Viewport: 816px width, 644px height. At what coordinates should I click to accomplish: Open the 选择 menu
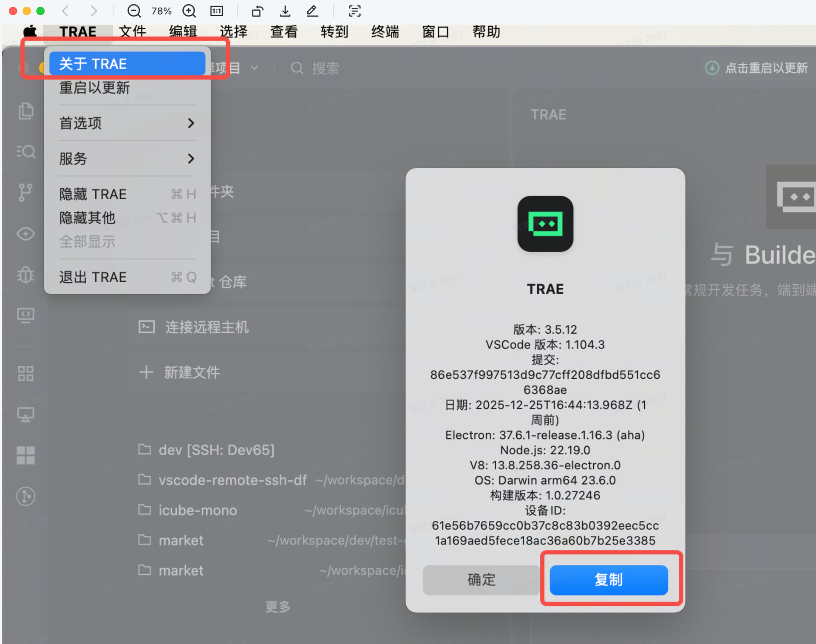point(234,31)
